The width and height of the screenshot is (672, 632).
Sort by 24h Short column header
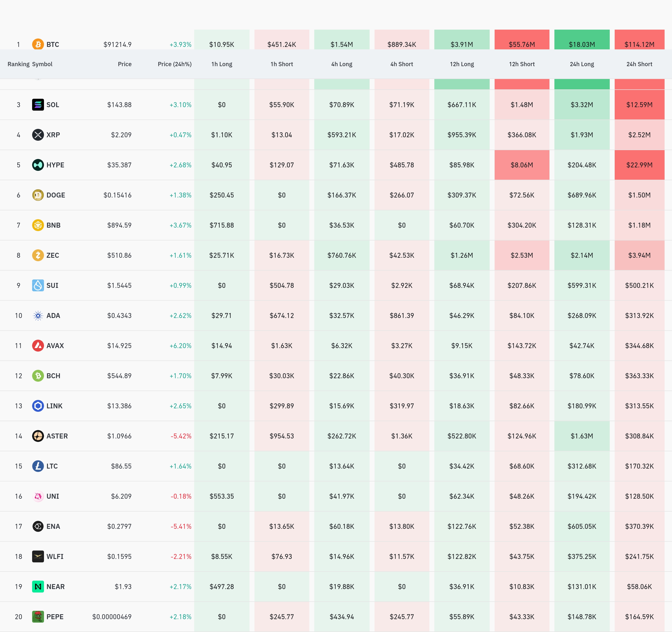coord(639,64)
